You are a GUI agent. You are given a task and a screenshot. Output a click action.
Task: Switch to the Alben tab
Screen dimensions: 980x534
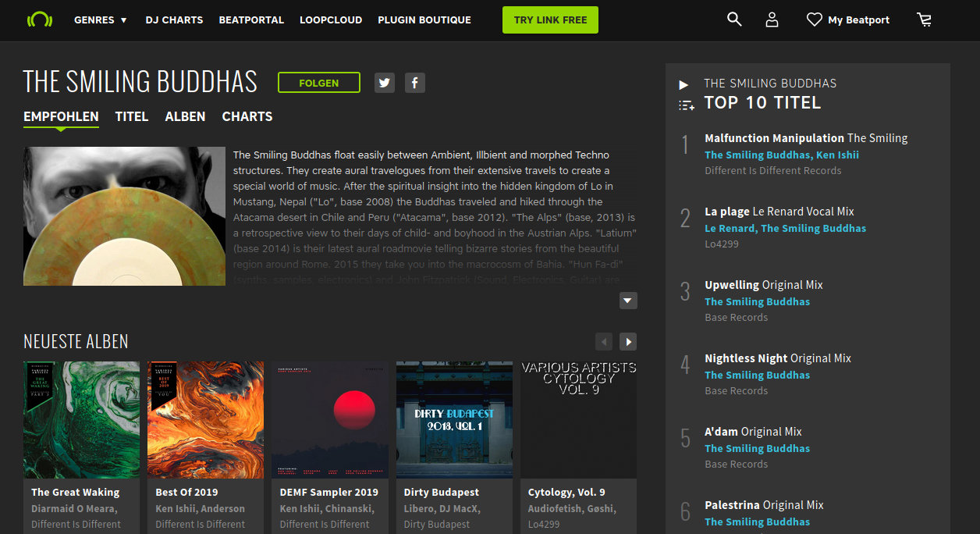186,116
